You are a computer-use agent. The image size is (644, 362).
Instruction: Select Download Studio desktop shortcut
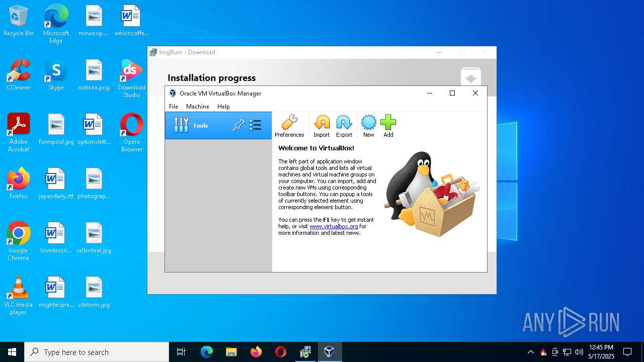tap(132, 78)
